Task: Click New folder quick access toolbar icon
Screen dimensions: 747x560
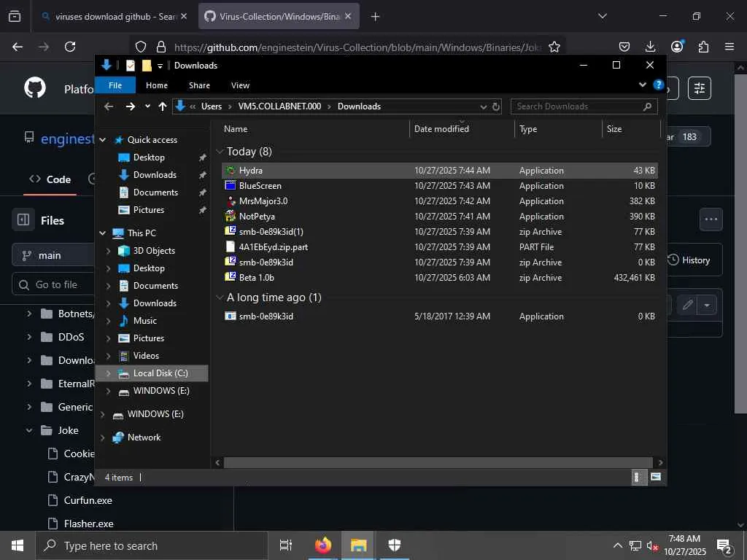Action: (x=147, y=65)
